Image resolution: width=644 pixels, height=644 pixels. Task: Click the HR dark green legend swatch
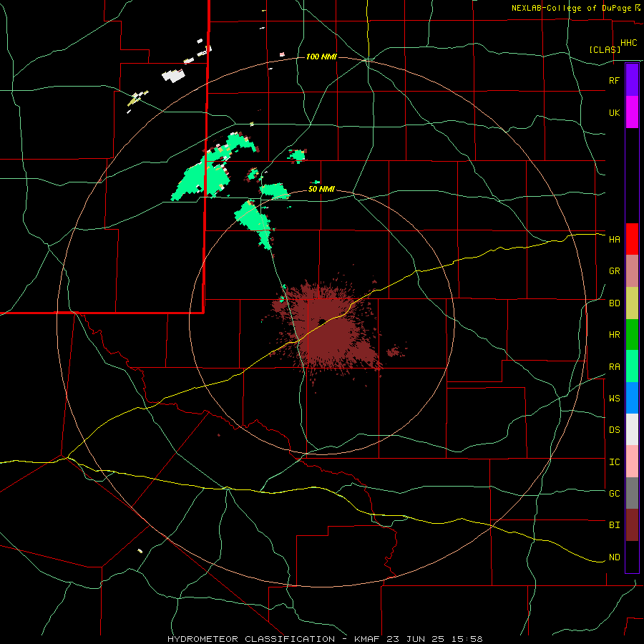tap(632, 335)
